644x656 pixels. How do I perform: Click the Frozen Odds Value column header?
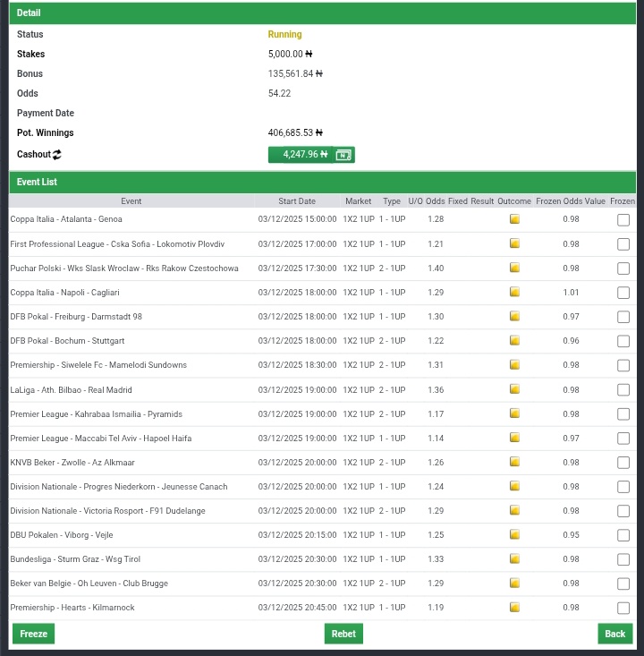(x=571, y=201)
